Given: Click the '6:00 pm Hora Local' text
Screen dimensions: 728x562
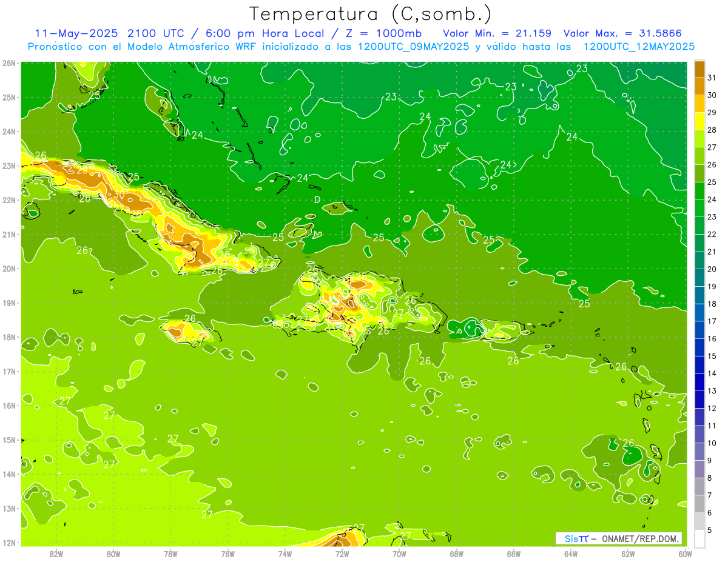Looking at the screenshot, I should pos(266,33).
